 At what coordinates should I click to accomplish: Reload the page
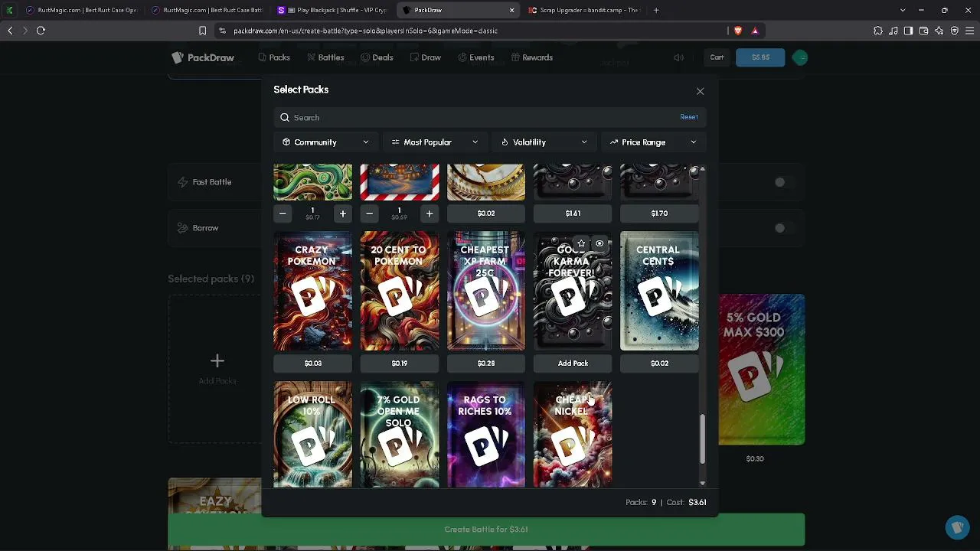tap(41, 31)
